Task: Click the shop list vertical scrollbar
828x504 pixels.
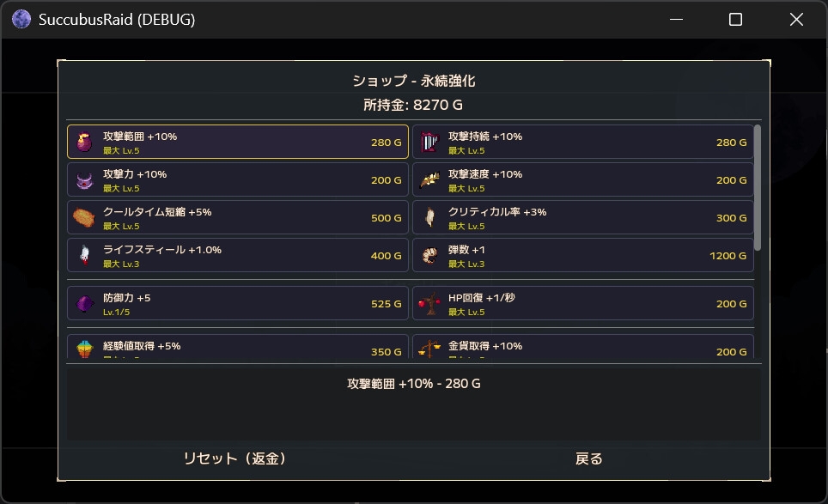Action: click(x=758, y=188)
